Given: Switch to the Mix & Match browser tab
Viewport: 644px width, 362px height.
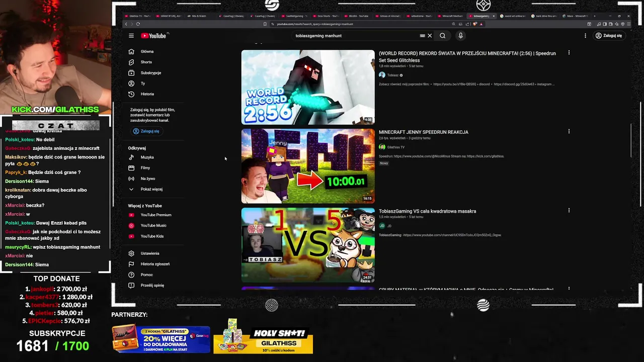Looking at the screenshot, I should tap(199, 16).
